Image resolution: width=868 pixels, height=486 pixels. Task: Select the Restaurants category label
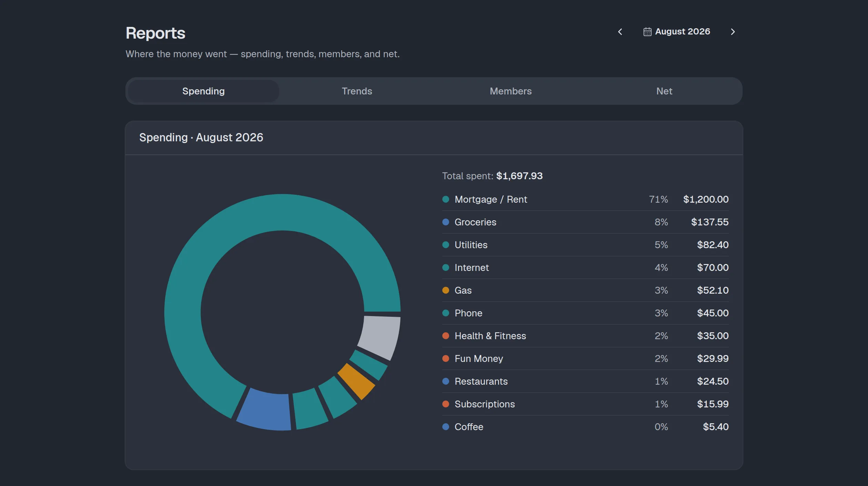pos(481,381)
